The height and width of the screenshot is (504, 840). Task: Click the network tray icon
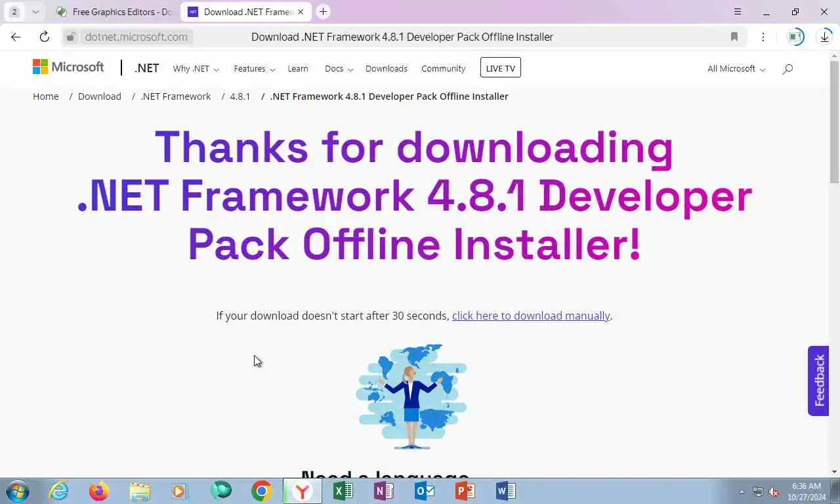coord(758,492)
